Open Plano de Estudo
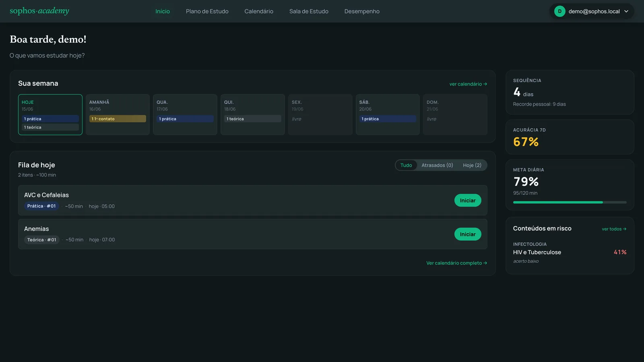 pyautogui.click(x=207, y=11)
